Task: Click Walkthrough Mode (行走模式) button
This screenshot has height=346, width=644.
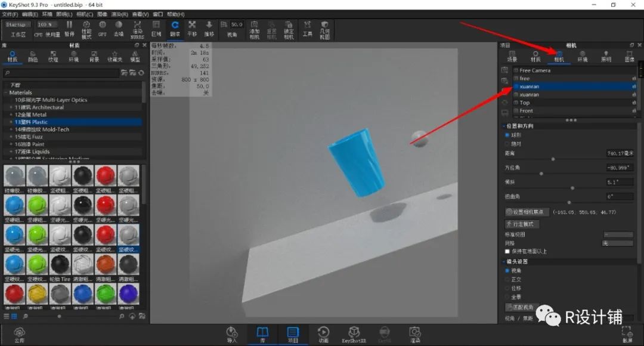Action: tap(522, 224)
